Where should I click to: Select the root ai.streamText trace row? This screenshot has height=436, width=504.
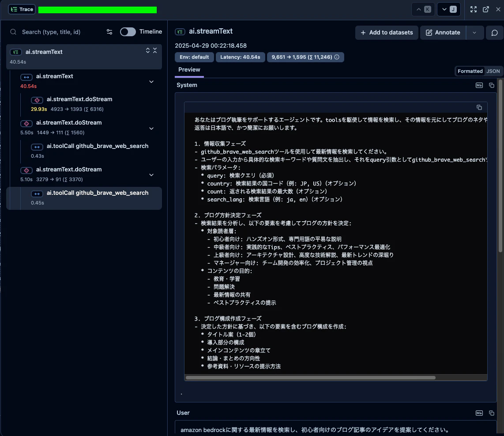click(84, 57)
